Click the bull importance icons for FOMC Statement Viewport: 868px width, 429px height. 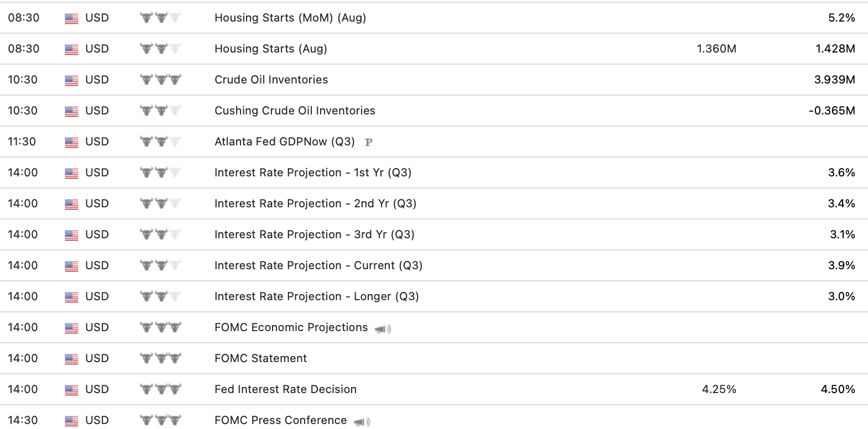click(161, 358)
